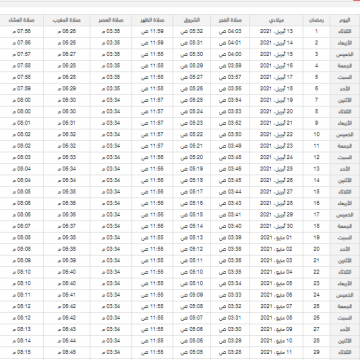This screenshot has height=360, width=360.
Task: Click the Fajr time 03:28 cell
Action: click(x=230, y=352)
